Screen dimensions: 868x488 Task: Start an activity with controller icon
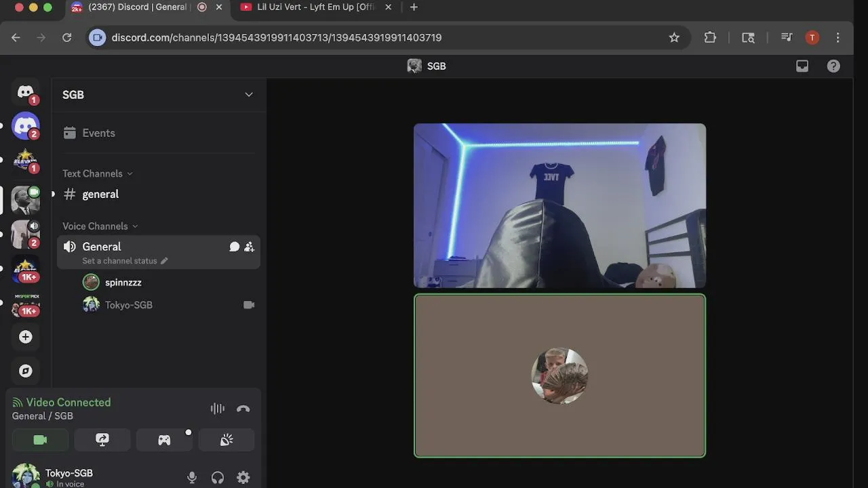[x=164, y=440]
